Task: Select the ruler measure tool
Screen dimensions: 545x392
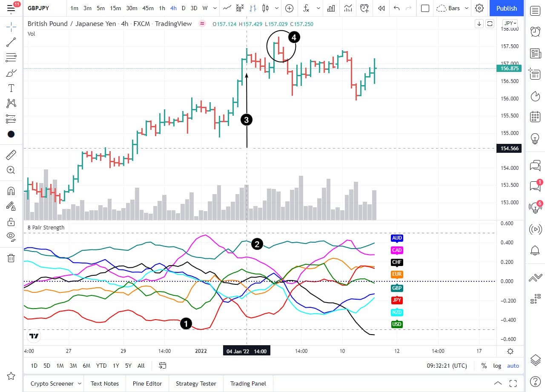Action: click(11, 155)
